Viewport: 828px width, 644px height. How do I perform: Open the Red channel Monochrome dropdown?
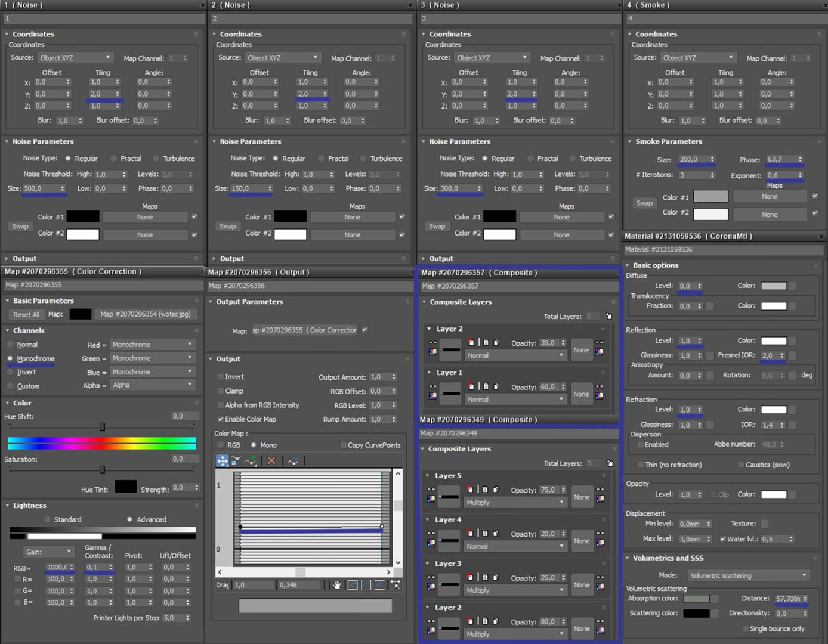[x=152, y=345]
